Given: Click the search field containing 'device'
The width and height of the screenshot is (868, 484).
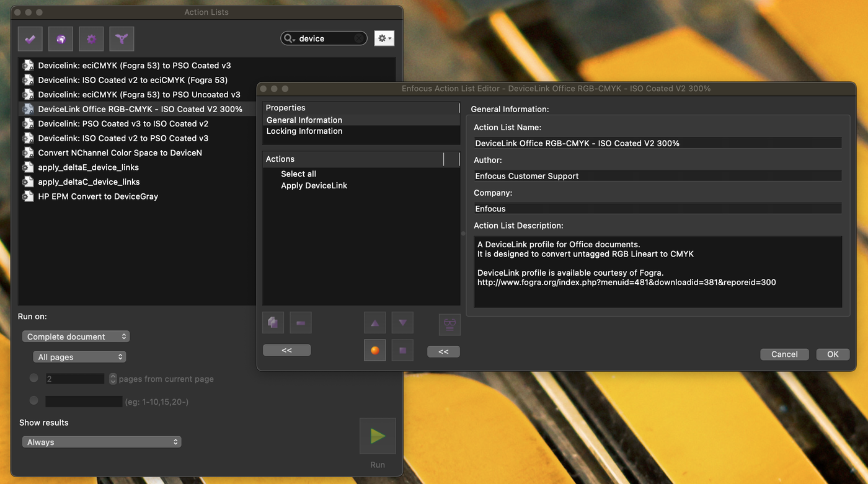Looking at the screenshot, I should point(324,38).
